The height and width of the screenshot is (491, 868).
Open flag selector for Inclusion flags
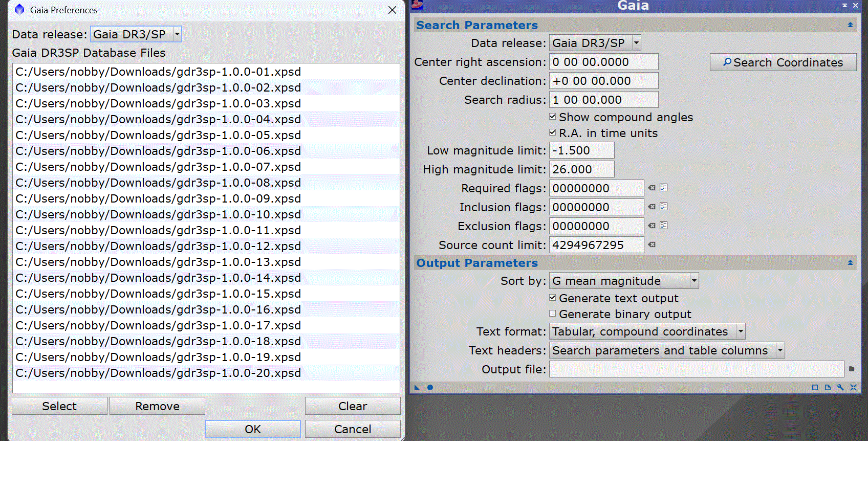click(x=664, y=207)
